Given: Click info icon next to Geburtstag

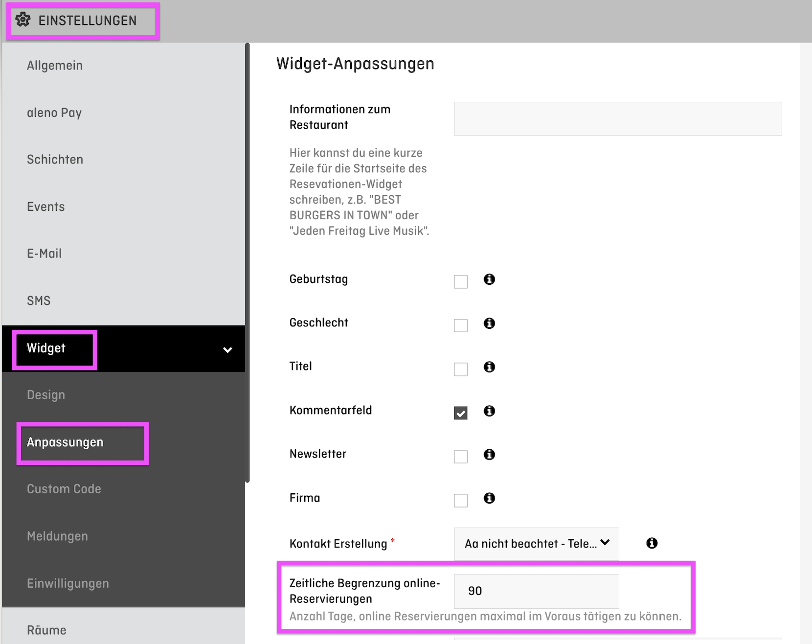Looking at the screenshot, I should click(489, 279).
